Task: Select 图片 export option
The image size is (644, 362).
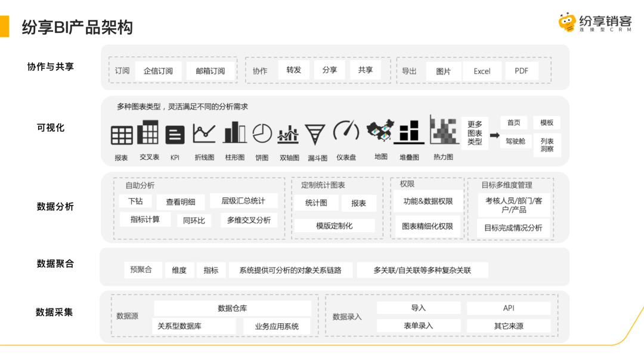Action: [443, 71]
